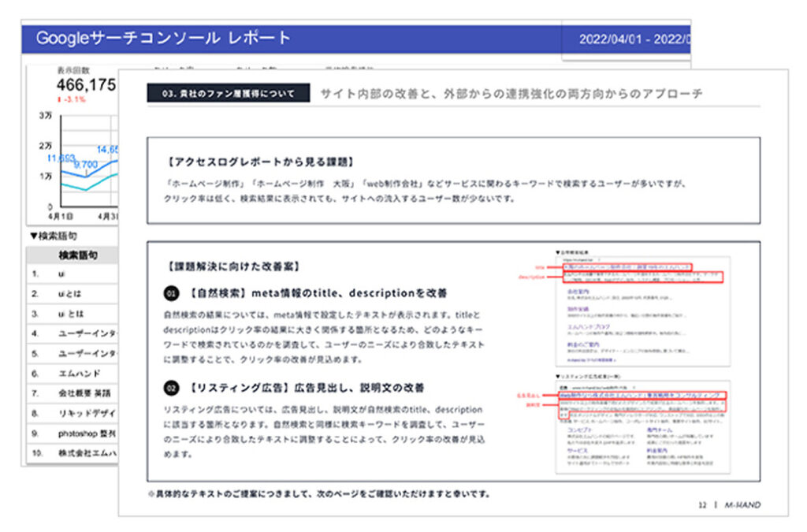Select the 9,700 chart data label

point(85,164)
